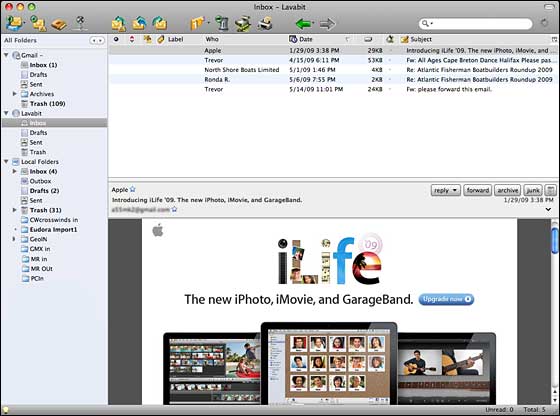Click the File message folder toolbar icon

[x=197, y=24]
